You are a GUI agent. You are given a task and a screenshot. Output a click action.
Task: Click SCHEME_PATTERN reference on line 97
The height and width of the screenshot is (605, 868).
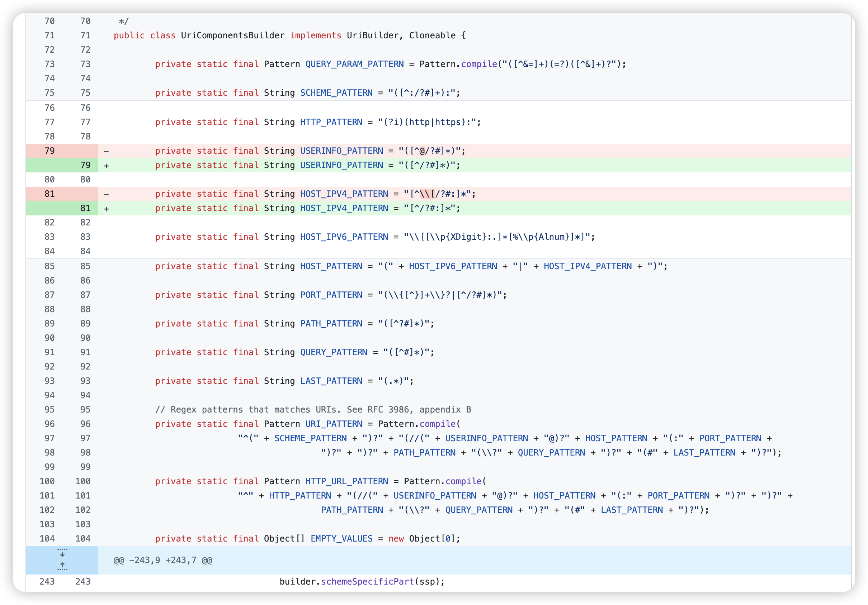310,439
